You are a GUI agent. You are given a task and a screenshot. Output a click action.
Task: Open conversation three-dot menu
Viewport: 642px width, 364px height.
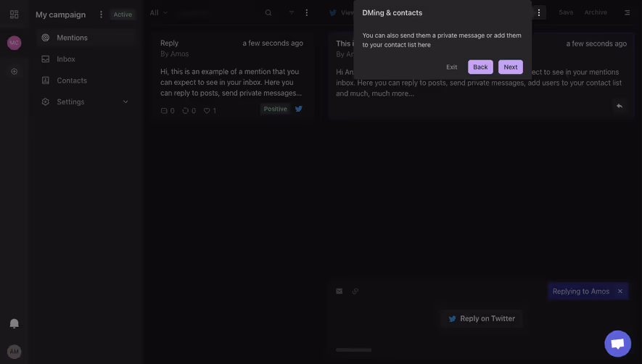539,13
